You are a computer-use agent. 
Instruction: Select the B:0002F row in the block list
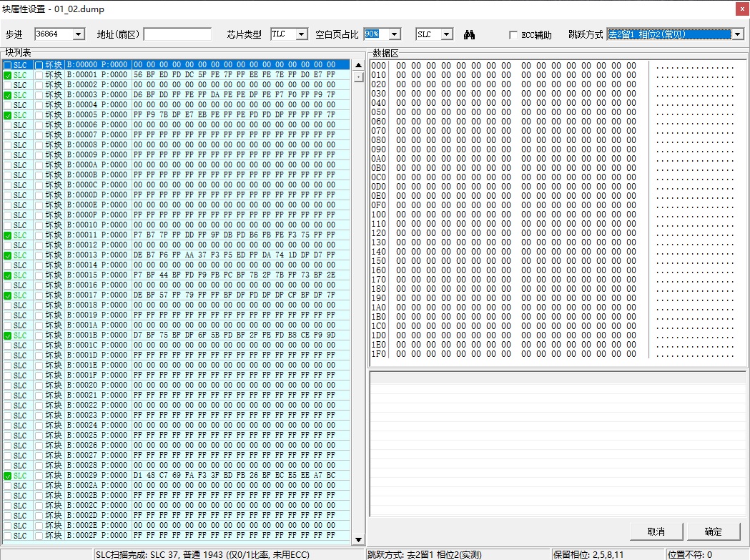click(x=176, y=536)
